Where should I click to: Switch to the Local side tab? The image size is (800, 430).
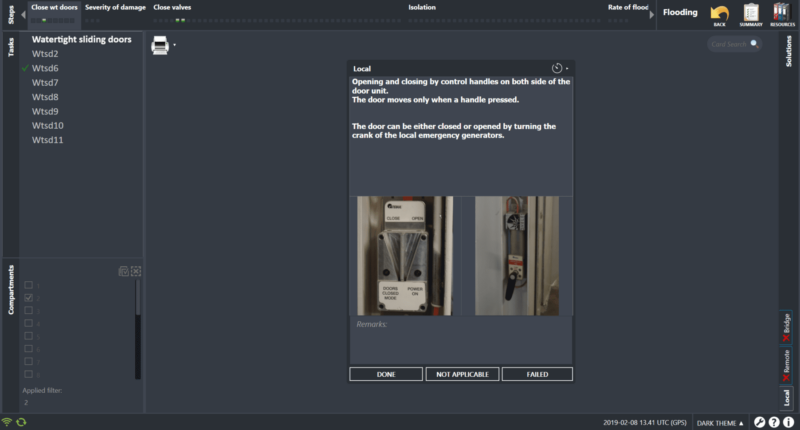pos(786,397)
